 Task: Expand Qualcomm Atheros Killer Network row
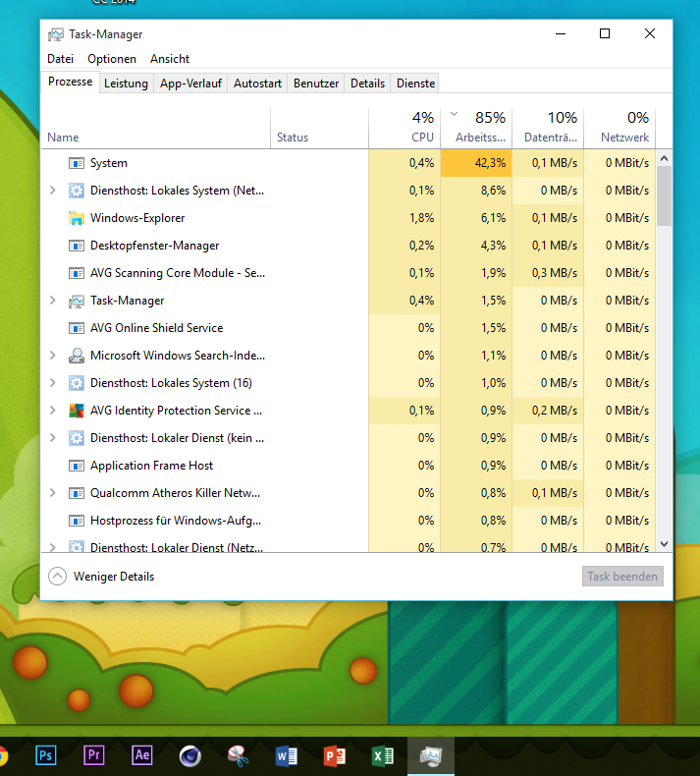52,493
